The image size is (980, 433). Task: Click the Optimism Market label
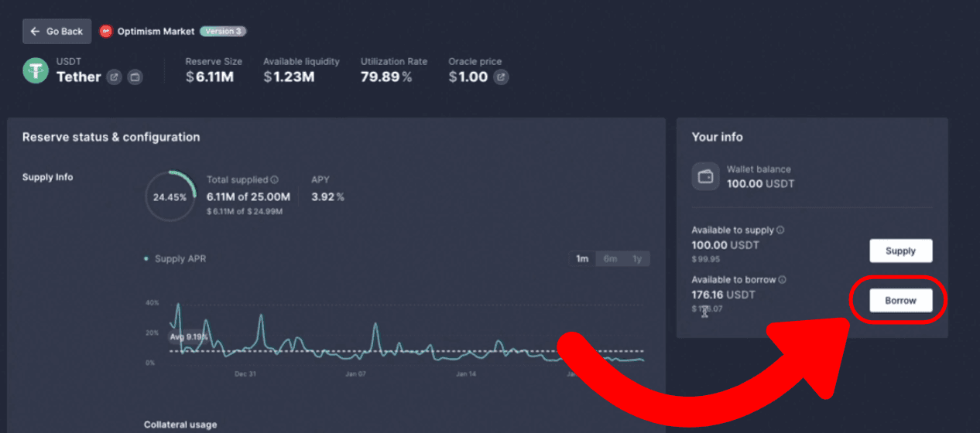pyautogui.click(x=156, y=32)
